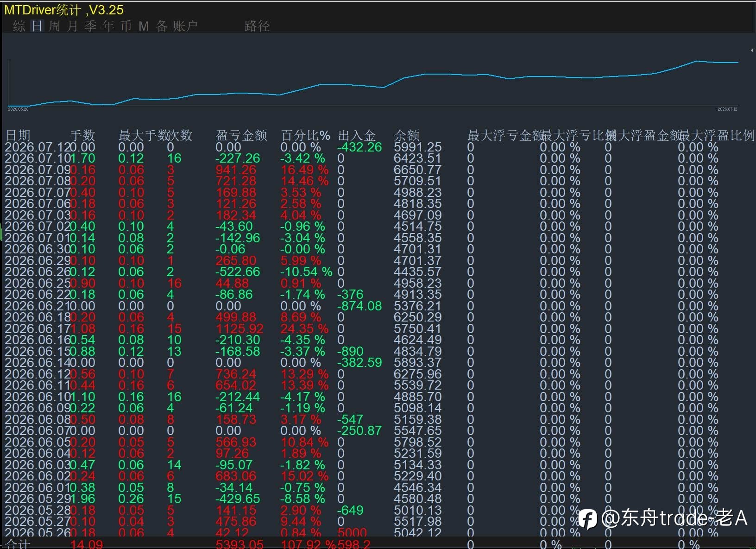Click the 余额 column header
This screenshot has width=756, height=549.
(x=407, y=135)
